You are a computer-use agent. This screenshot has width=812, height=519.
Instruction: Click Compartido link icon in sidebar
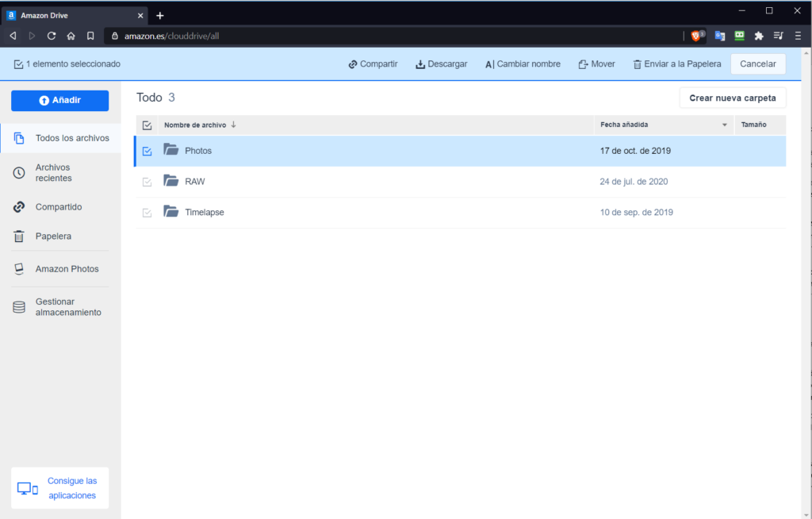(19, 207)
